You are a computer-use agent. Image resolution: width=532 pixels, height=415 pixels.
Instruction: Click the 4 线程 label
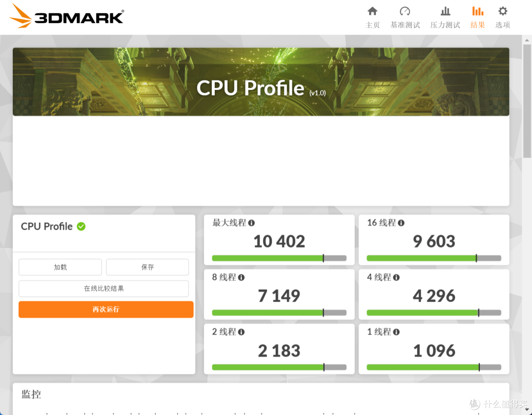[x=379, y=278]
